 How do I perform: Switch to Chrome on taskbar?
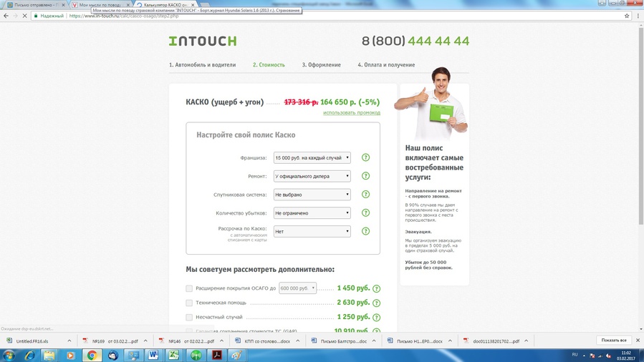point(92,355)
